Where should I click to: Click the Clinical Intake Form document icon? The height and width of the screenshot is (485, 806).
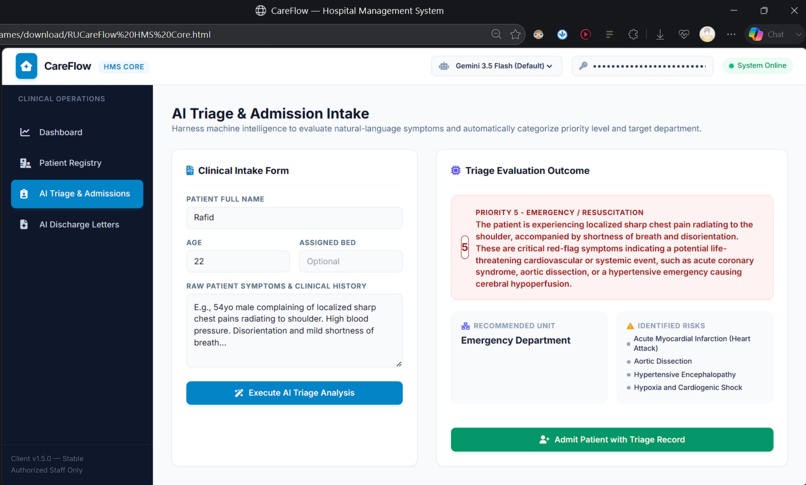point(190,171)
